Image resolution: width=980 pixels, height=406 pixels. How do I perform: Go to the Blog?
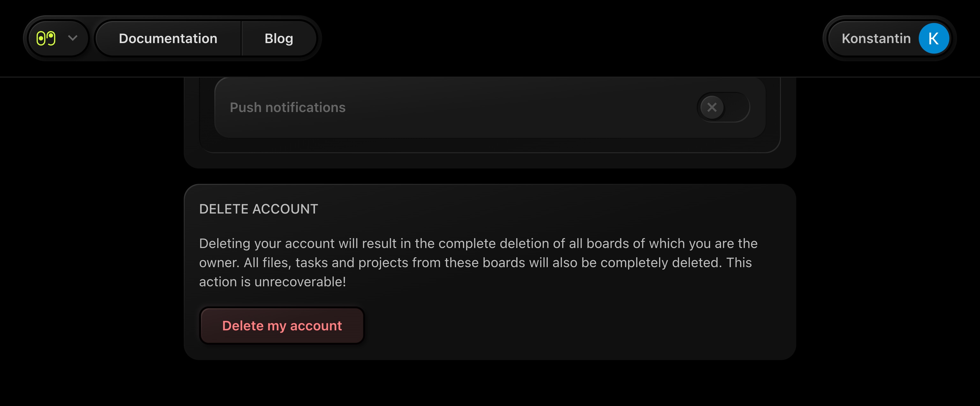[x=278, y=38]
